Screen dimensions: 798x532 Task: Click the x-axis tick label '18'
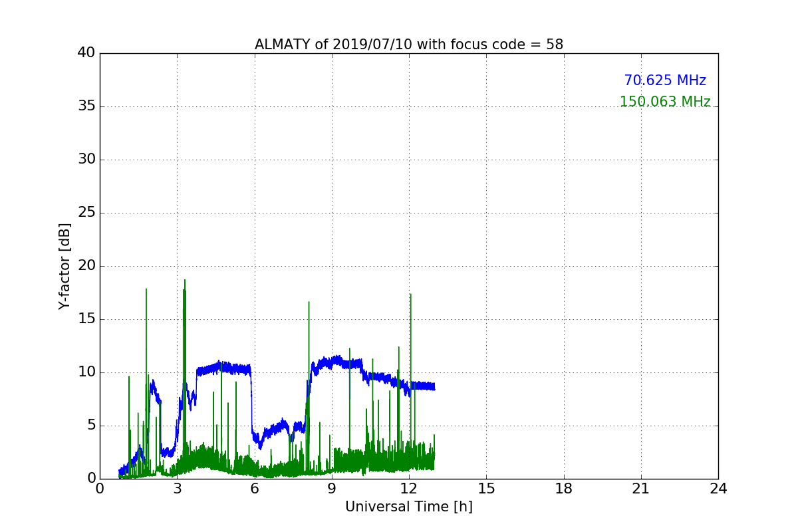point(564,489)
